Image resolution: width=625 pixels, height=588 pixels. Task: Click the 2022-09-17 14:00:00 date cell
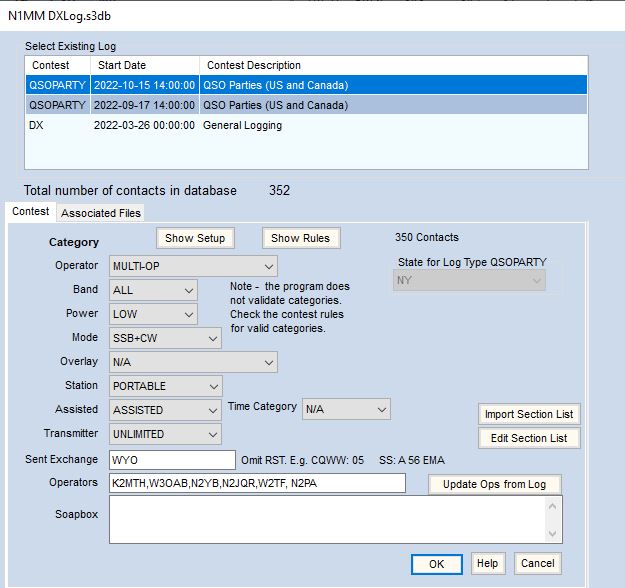tap(144, 105)
